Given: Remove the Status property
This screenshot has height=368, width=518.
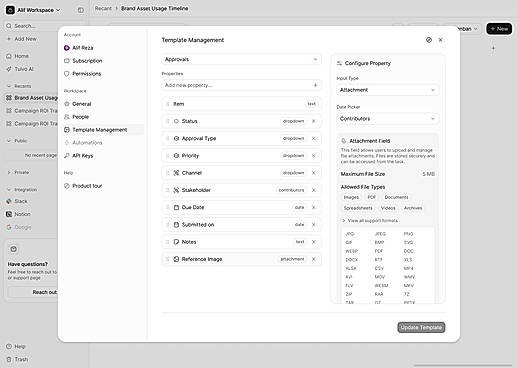Looking at the screenshot, I should click(313, 121).
